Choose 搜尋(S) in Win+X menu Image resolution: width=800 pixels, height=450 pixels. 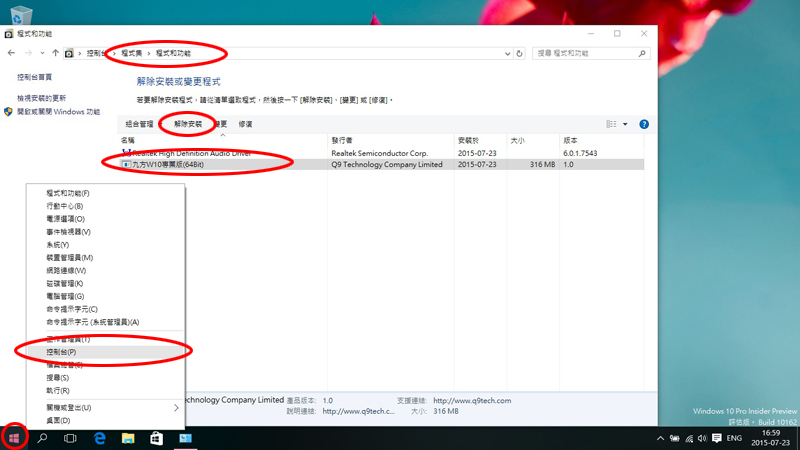pos(106,378)
